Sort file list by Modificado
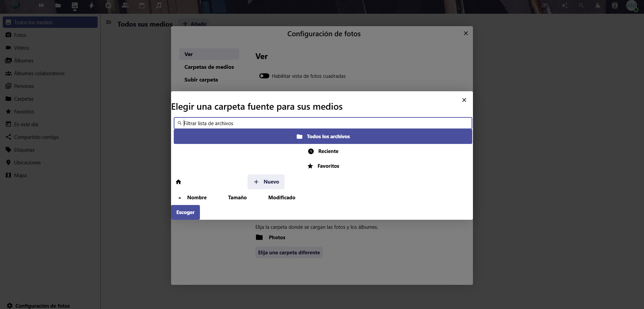Image resolution: width=644 pixels, height=309 pixels. tap(281, 198)
